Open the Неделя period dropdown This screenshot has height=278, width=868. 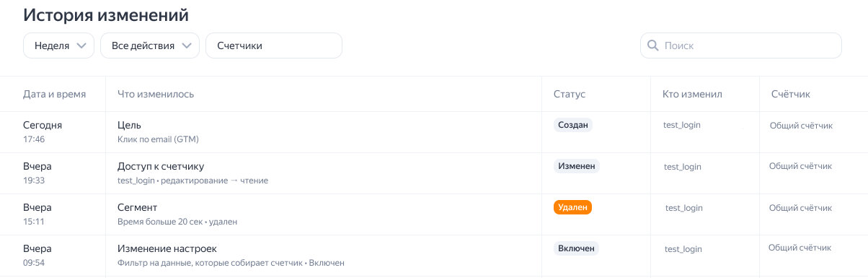[59, 45]
